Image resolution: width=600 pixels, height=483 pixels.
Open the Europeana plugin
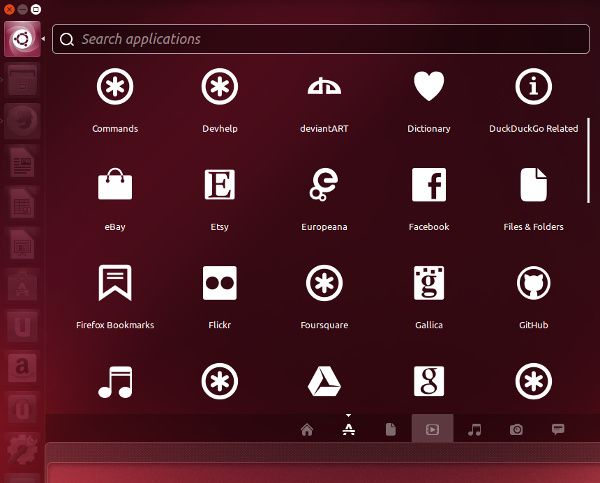[325, 186]
